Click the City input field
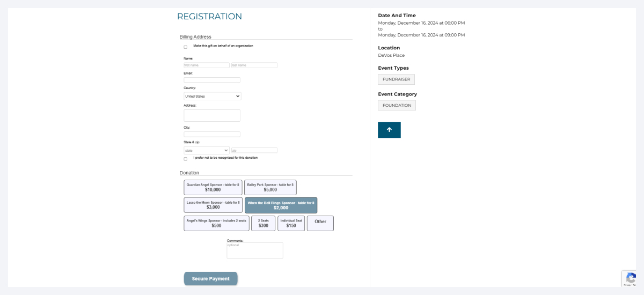Screen dimensions: 644x295 pos(212,134)
